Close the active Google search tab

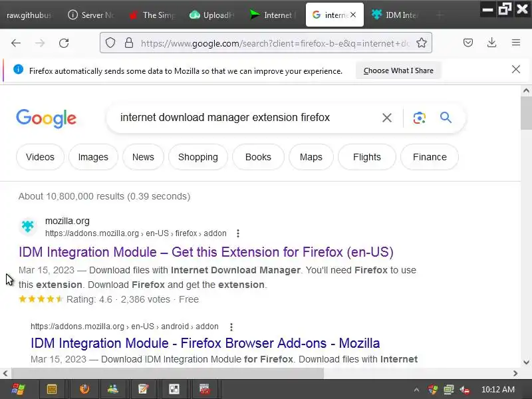click(x=353, y=15)
